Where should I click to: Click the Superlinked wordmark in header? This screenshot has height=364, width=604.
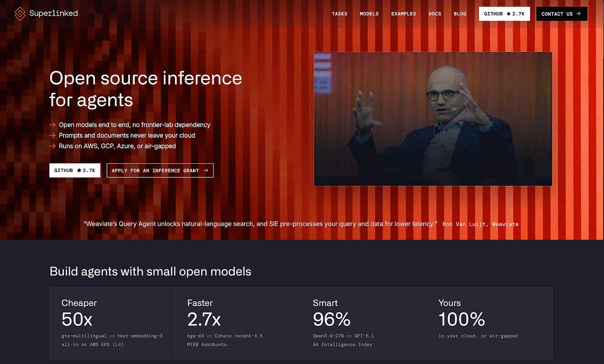54,13
